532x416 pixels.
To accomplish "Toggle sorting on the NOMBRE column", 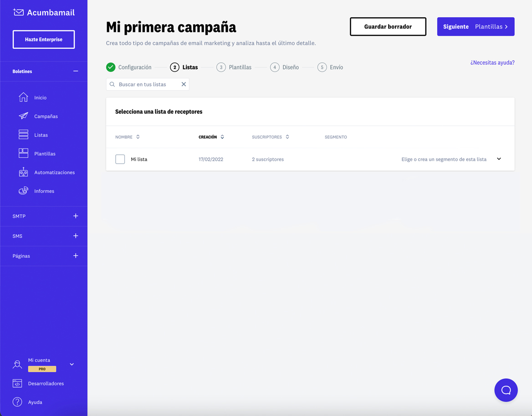I will (138, 137).
